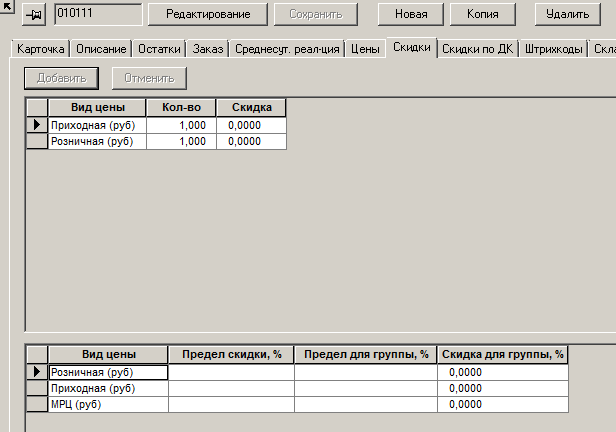Click row selector of lower Приходная row

pyautogui.click(x=37, y=388)
